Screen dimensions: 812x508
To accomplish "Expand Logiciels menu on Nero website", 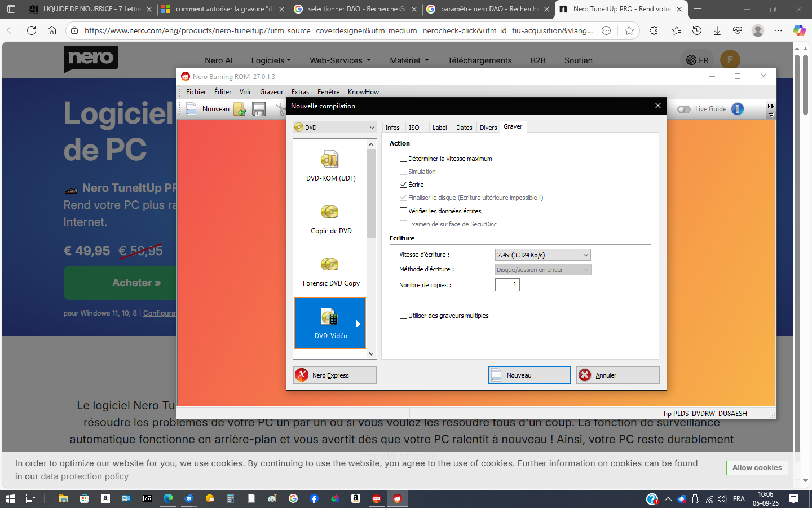I will pos(271,60).
